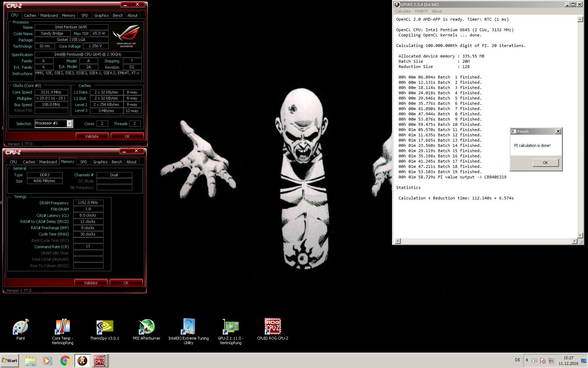Switch to Memory tab in top CPU-Z window
Screen dimensions: 588x368
pos(69,15)
